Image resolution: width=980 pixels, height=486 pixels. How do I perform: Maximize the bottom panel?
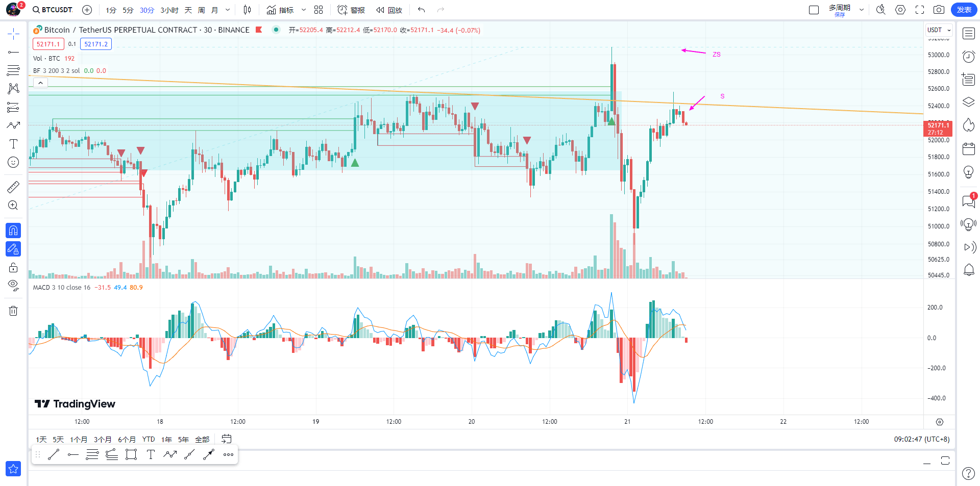(x=945, y=461)
